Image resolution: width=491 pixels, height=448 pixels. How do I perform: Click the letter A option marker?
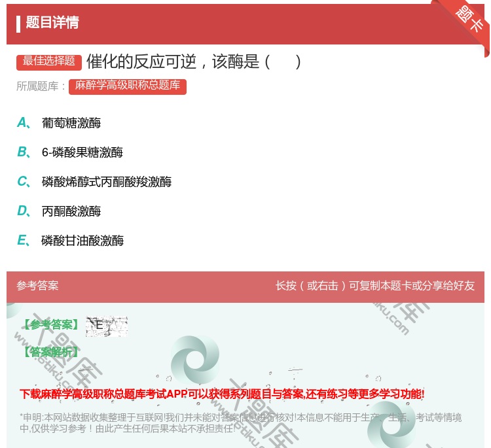click(24, 123)
